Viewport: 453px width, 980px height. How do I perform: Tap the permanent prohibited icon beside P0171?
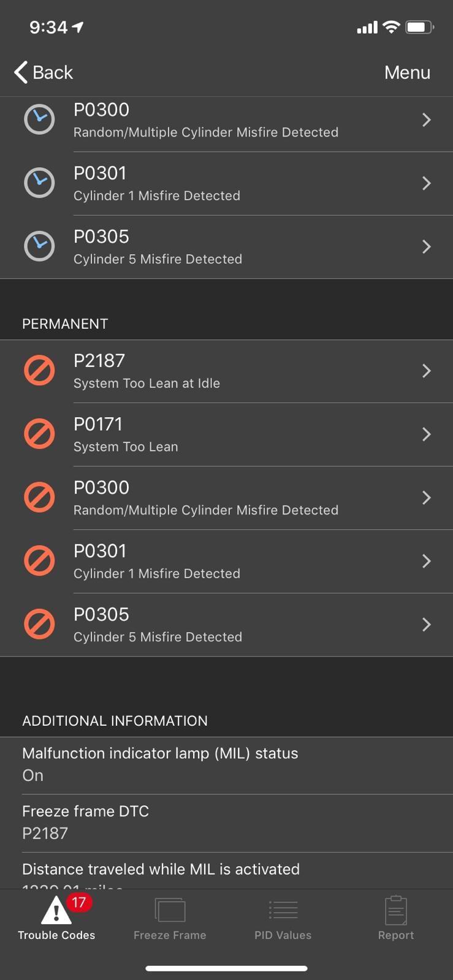(x=39, y=434)
